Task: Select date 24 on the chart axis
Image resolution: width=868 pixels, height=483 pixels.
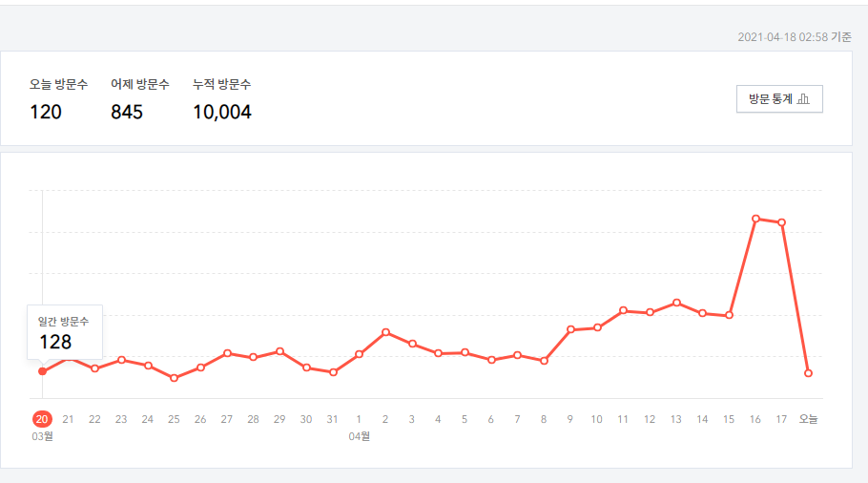Action: point(147,419)
